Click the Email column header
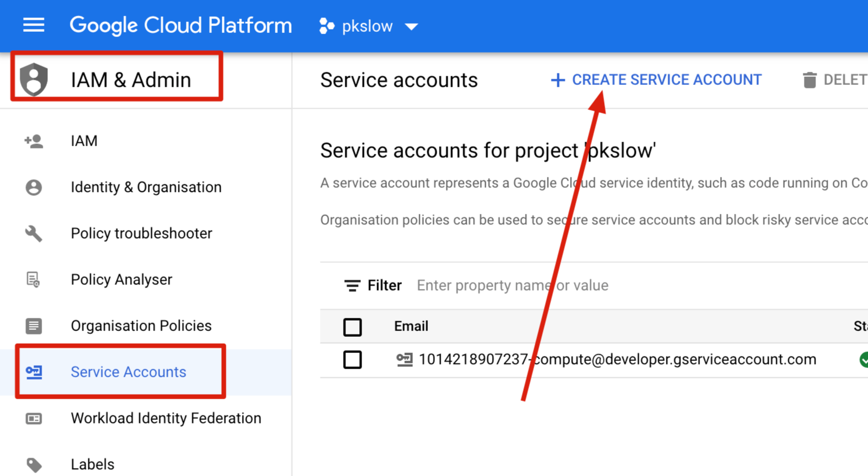Image resolution: width=868 pixels, height=476 pixels. click(411, 326)
